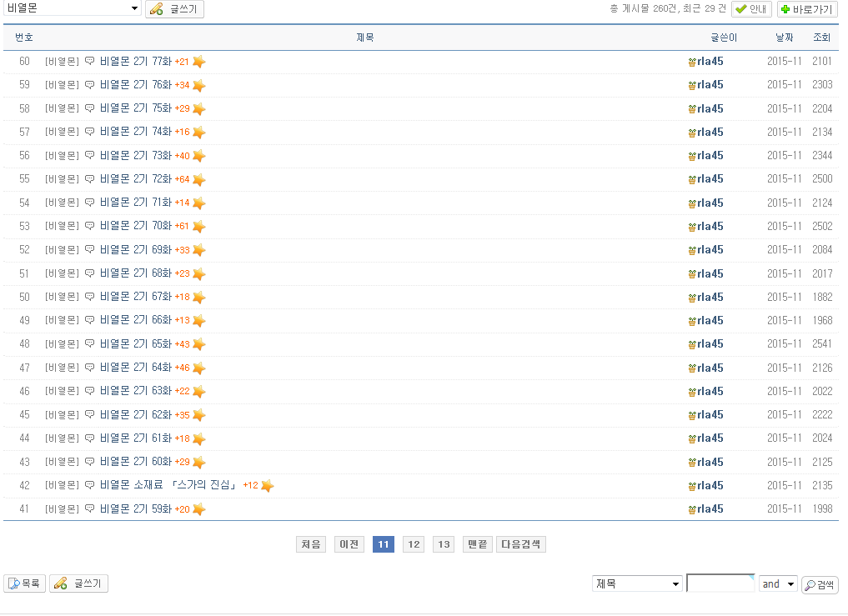This screenshot has height=616, width=848.
Task: Click the star icon on row 60
Action: [198, 62]
